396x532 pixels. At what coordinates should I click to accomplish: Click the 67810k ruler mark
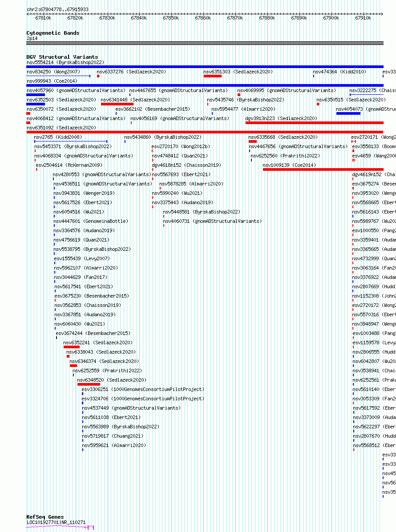pyautogui.click(x=43, y=18)
